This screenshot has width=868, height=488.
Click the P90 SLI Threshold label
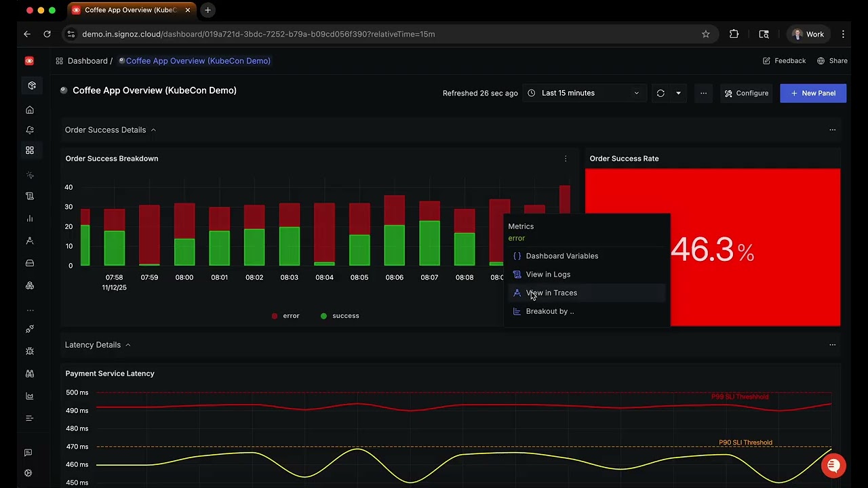(745, 443)
